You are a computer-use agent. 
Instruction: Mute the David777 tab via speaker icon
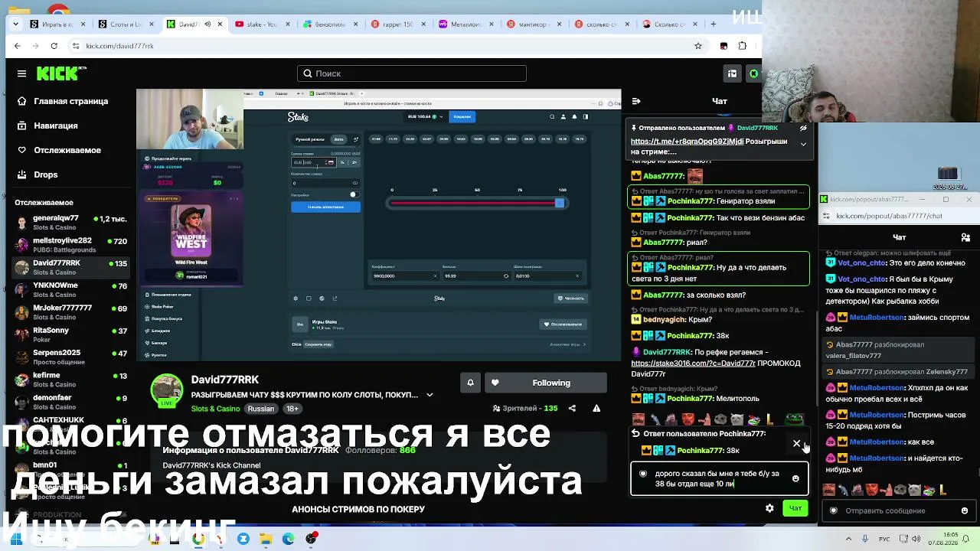207,24
